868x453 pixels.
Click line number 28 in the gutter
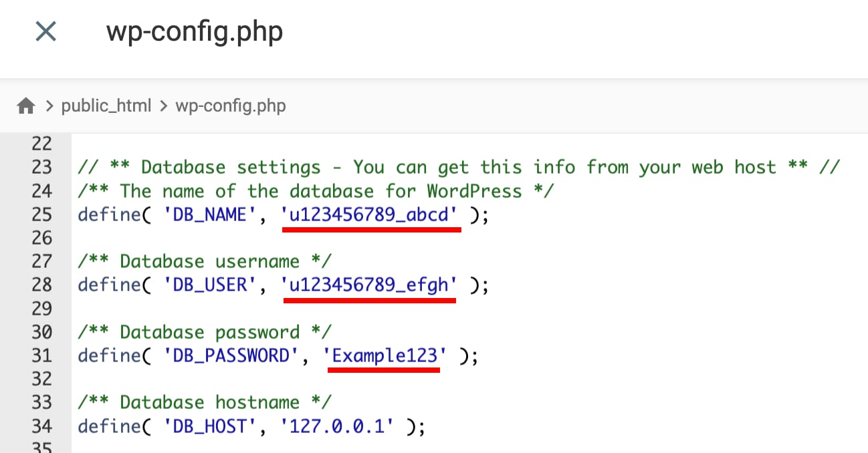tap(41, 285)
